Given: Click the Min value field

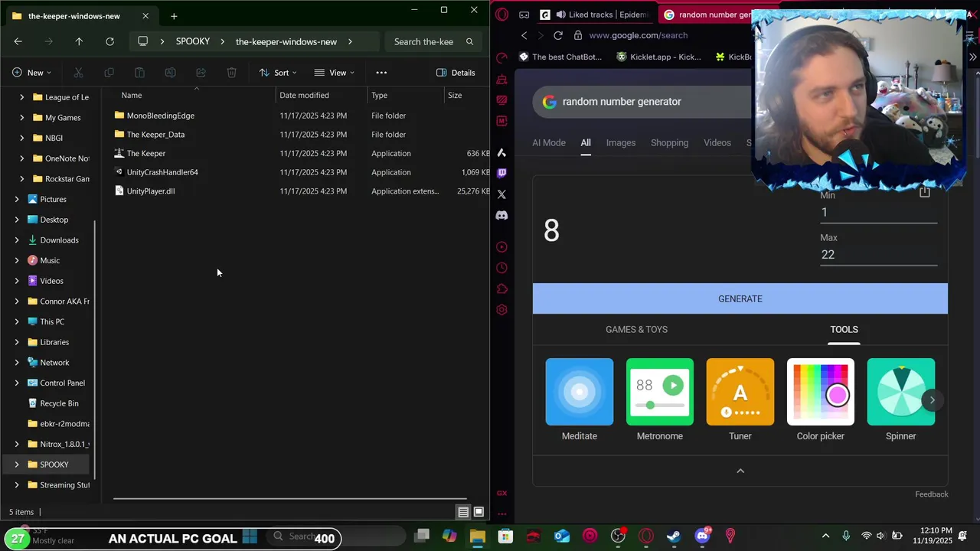Looking at the screenshot, I should pyautogui.click(x=879, y=213).
